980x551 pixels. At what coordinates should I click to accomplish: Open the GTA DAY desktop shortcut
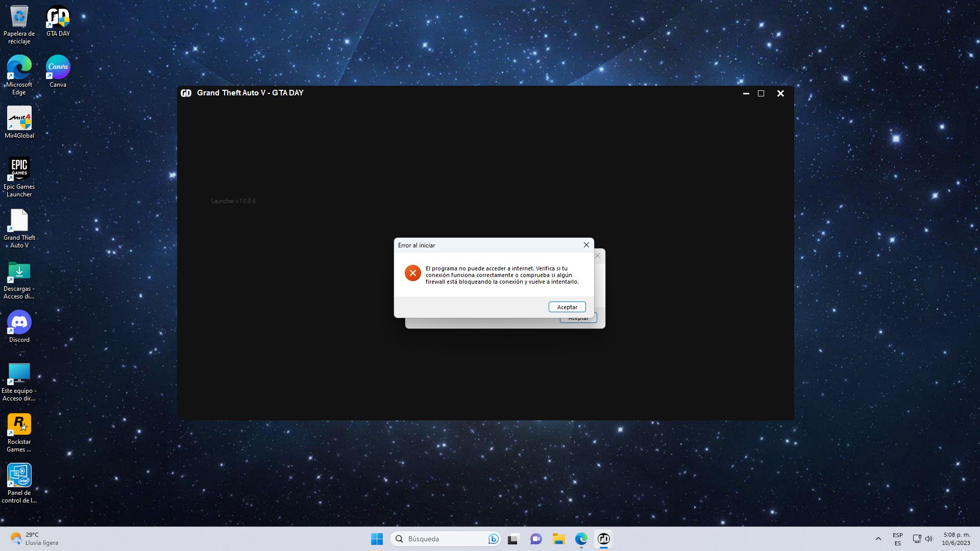pos(58,18)
